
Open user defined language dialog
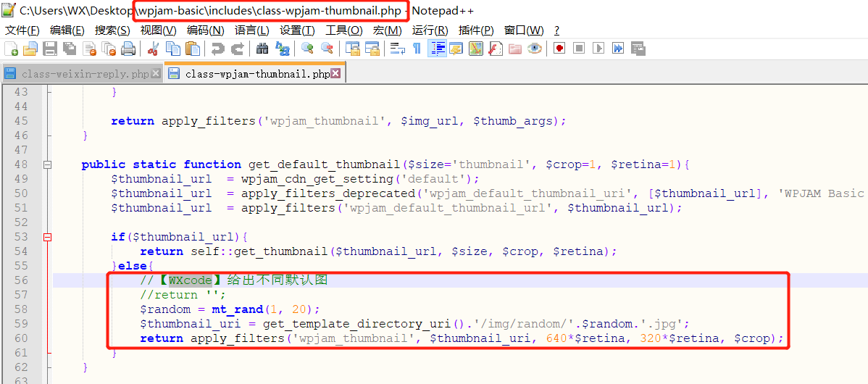[456, 49]
